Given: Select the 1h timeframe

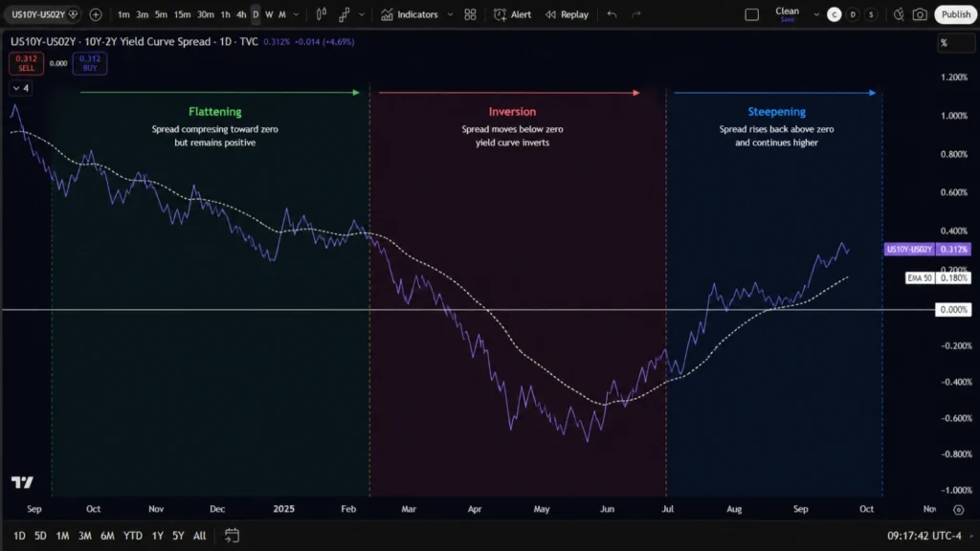Looking at the screenshot, I should [225, 14].
